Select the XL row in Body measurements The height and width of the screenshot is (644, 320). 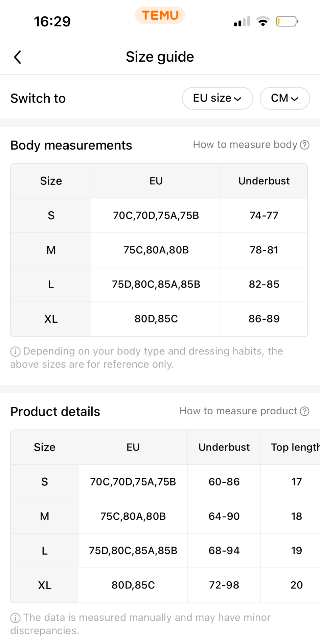coord(51,319)
